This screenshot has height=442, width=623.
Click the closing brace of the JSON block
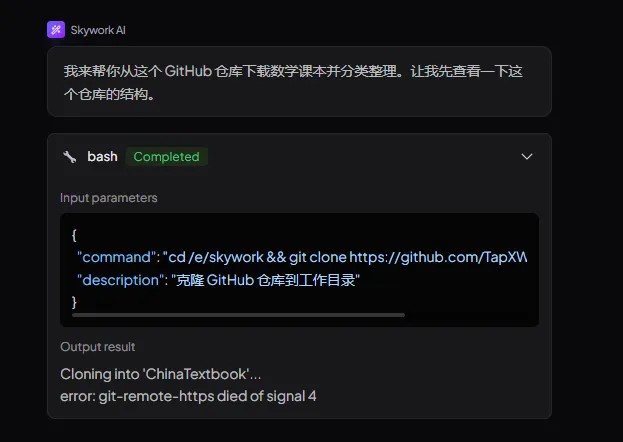pos(74,302)
